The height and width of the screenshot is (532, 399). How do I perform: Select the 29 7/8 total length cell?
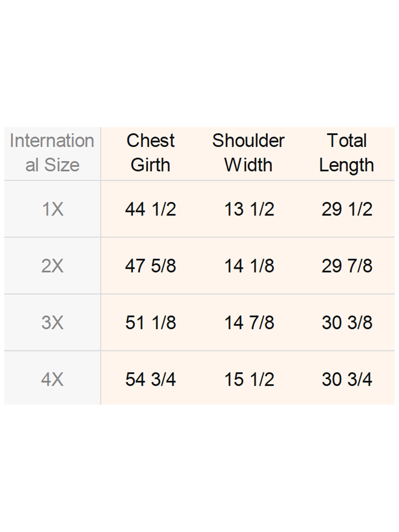click(x=347, y=265)
